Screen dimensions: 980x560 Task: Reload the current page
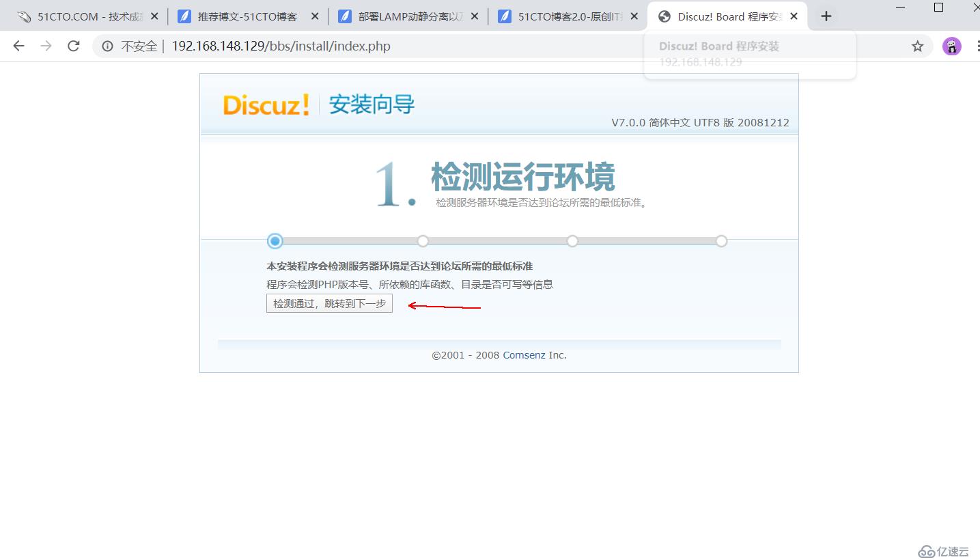[x=74, y=46]
